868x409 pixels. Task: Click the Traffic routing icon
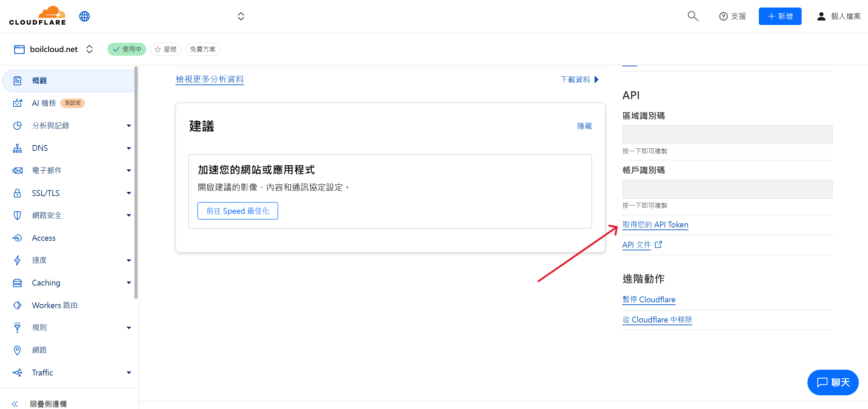point(17,372)
